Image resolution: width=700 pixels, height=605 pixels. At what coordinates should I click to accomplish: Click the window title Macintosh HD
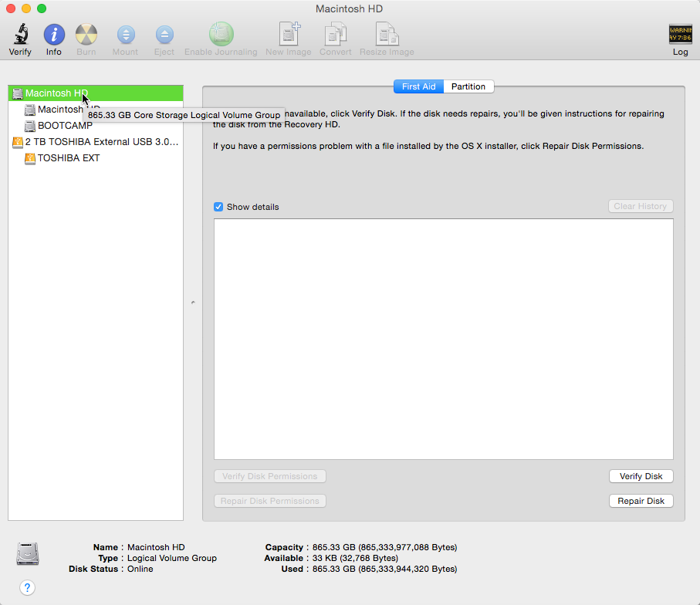pos(349,9)
